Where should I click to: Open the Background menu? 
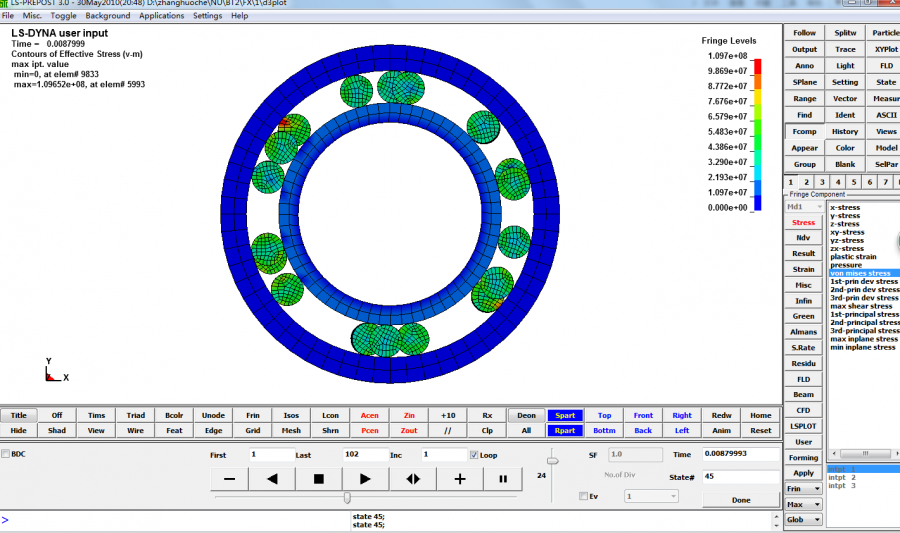(108, 16)
